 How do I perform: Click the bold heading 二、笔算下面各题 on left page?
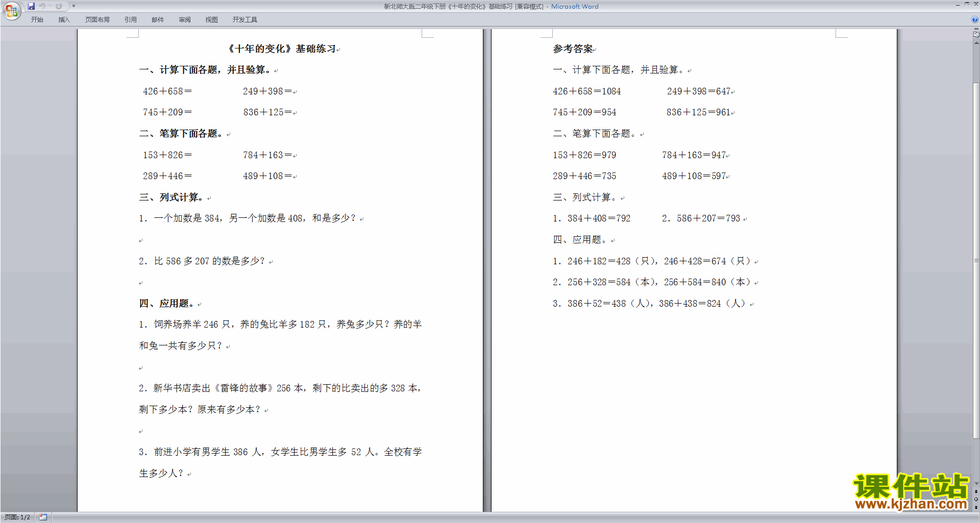(182, 134)
